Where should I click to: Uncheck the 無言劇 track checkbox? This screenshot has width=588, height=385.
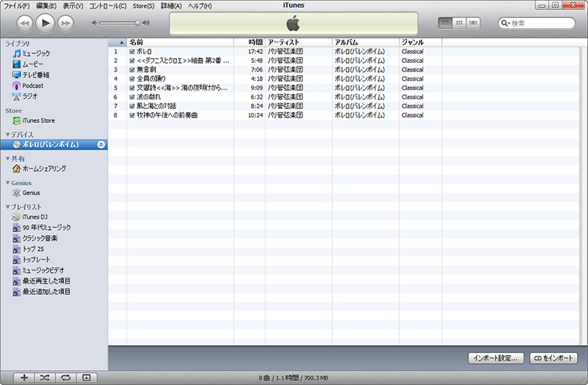[x=132, y=70]
